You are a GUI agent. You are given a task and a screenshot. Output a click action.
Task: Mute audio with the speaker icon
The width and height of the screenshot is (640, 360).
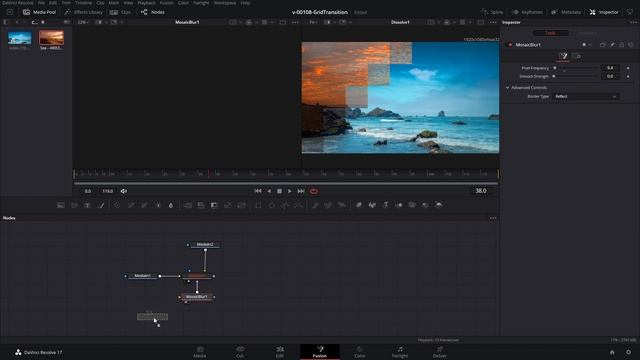[x=124, y=191]
